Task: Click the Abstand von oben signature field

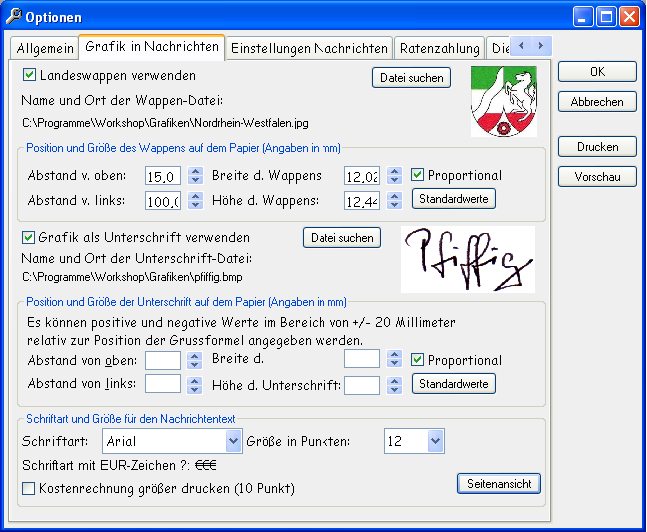Action: [x=162, y=360]
